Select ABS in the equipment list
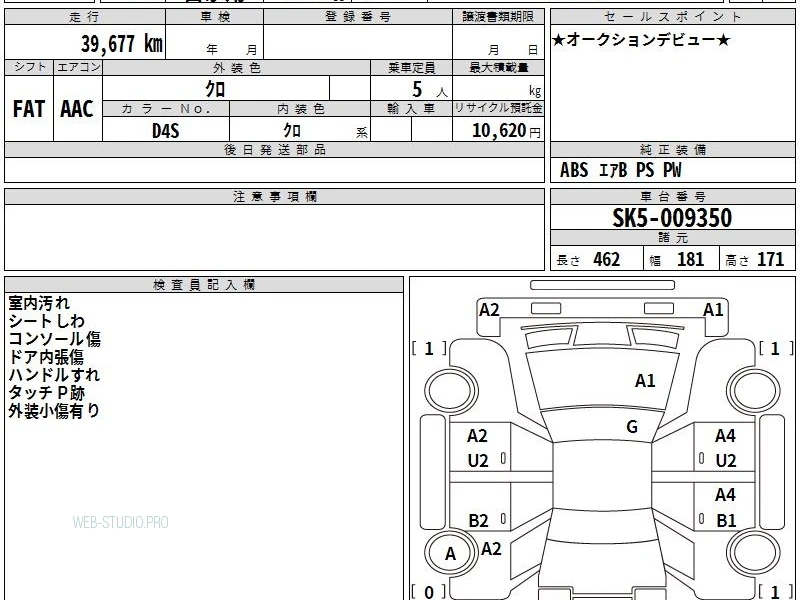 click(x=574, y=170)
